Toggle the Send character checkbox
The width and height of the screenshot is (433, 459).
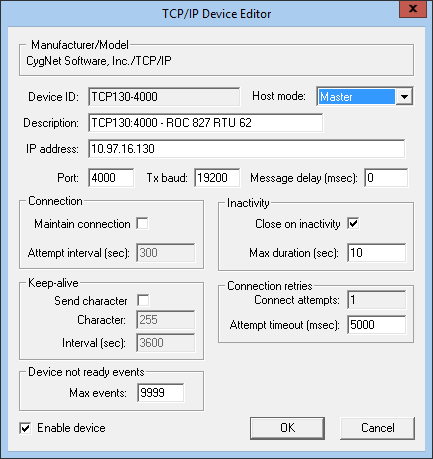(143, 300)
